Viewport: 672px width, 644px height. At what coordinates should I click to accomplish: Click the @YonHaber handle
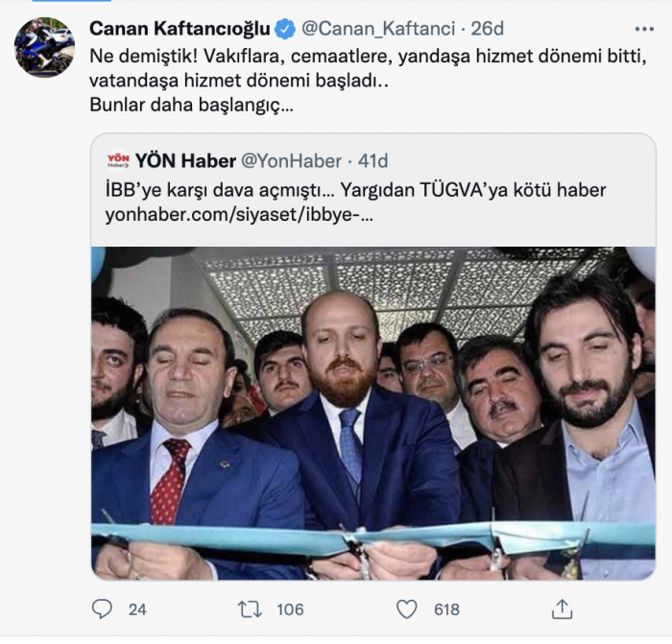click(286, 160)
